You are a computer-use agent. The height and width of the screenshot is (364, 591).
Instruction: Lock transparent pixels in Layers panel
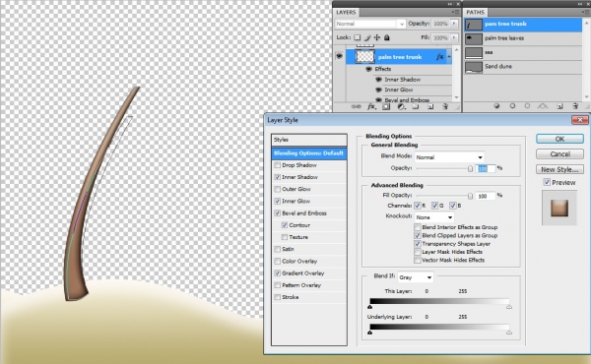(x=357, y=37)
